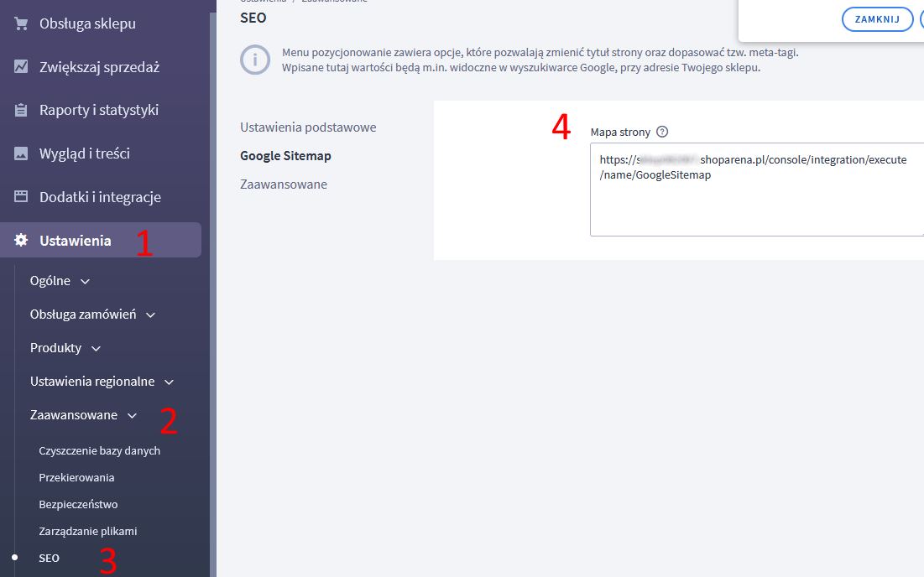Click the chart icon beside Zwiększaj sprzedaż
The image size is (924, 577).
[x=21, y=67]
